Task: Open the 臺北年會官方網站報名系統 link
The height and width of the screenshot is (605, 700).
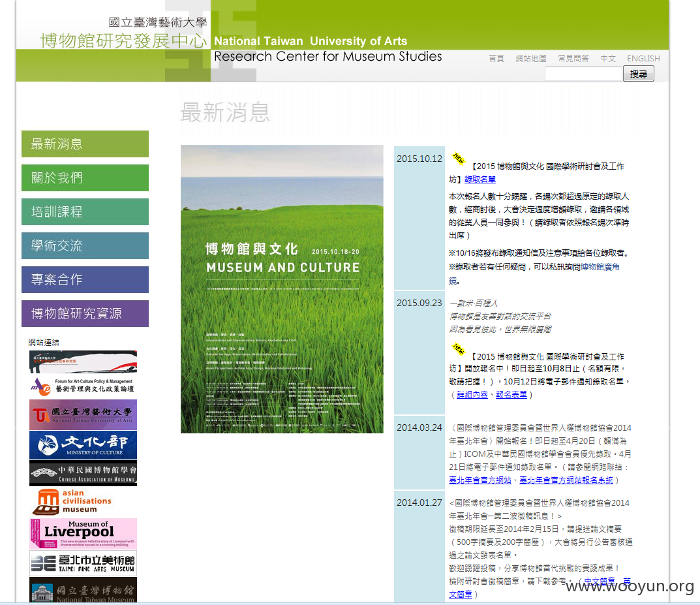Action: pos(566,480)
